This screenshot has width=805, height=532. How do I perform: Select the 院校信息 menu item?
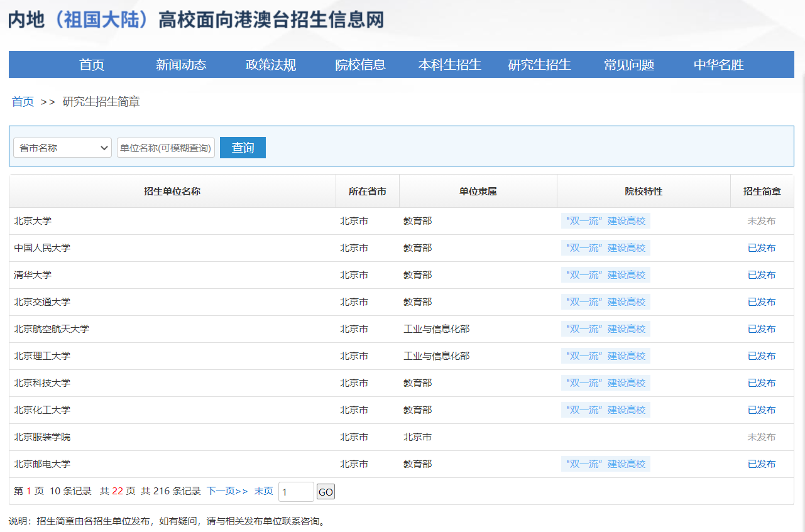click(361, 65)
